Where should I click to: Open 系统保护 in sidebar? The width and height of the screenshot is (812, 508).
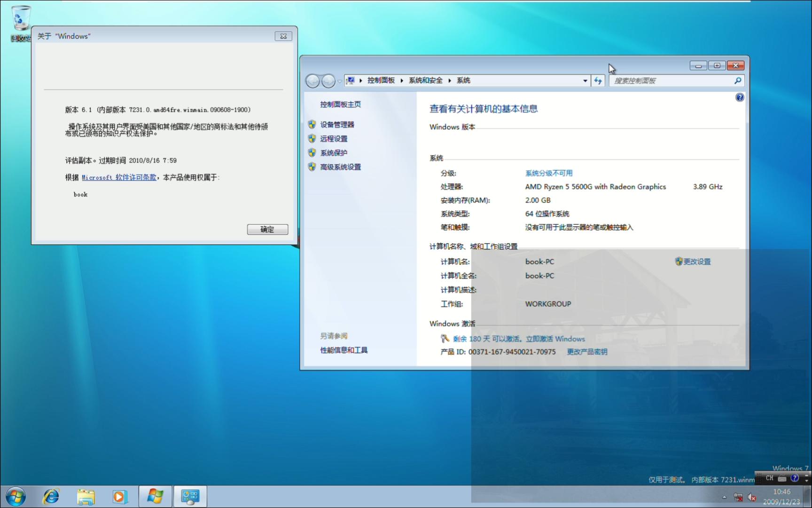(334, 153)
